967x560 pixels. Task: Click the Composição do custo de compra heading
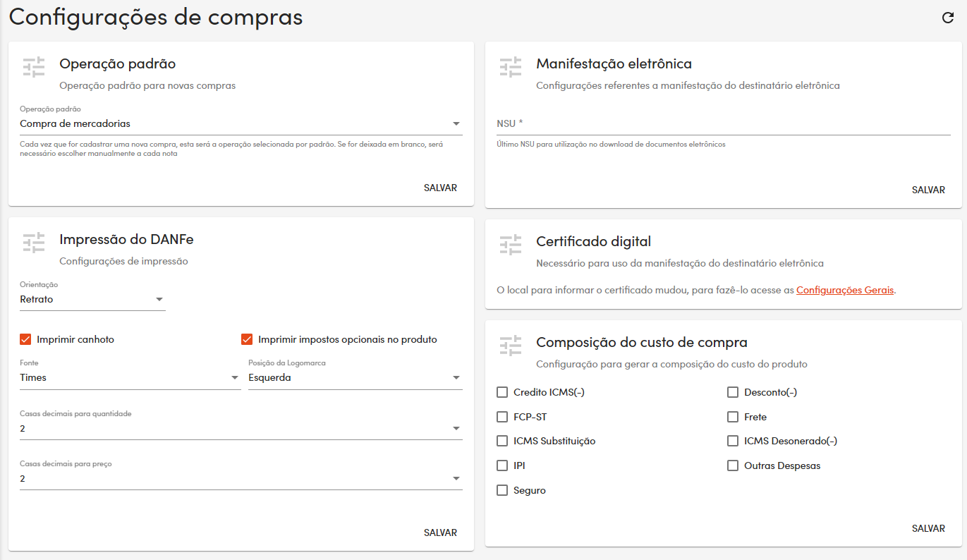coord(642,343)
